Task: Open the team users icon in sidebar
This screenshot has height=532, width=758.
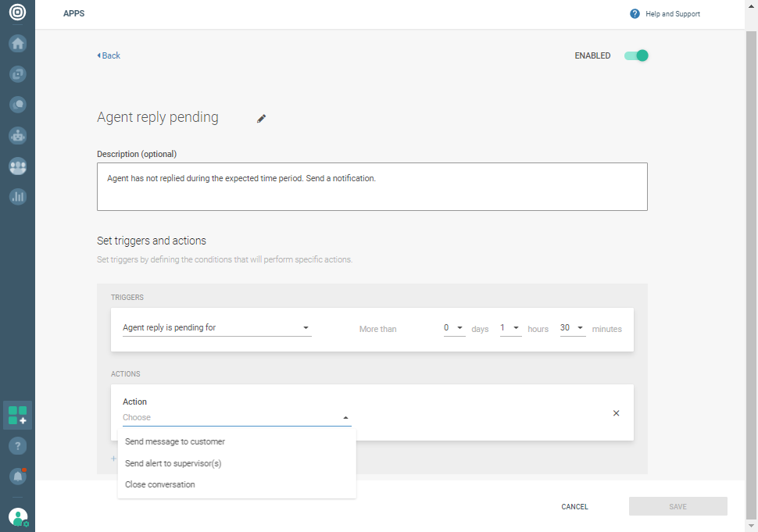Action: (x=17, y=166)
